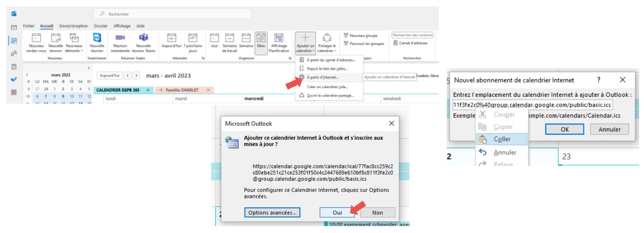This screenshot has height=233, width=644.
Task: Choose Depuis la liste des salles menu entry
Action: [329, 69]
